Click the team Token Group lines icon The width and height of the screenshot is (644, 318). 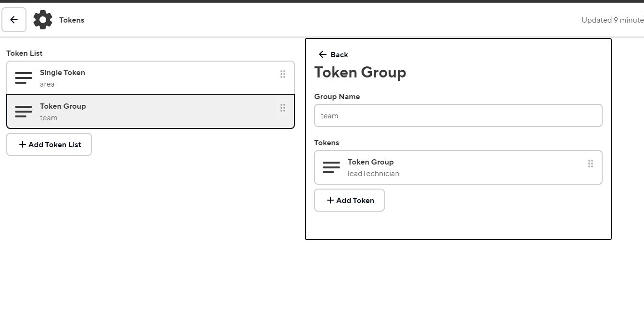point(24,112)
